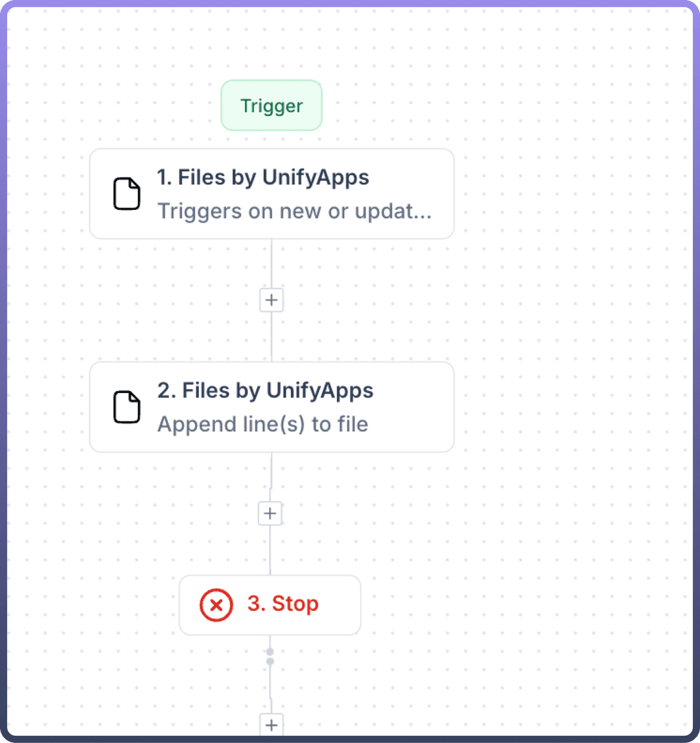Screen dimensions: 700x743
Task: Click the 'Append line(s) to file' description
Action: (x=262, y=425)
